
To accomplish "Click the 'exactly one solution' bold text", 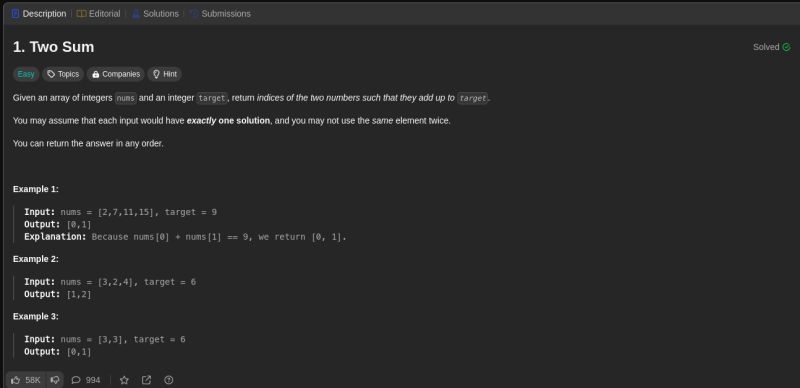I will (228, 121).
